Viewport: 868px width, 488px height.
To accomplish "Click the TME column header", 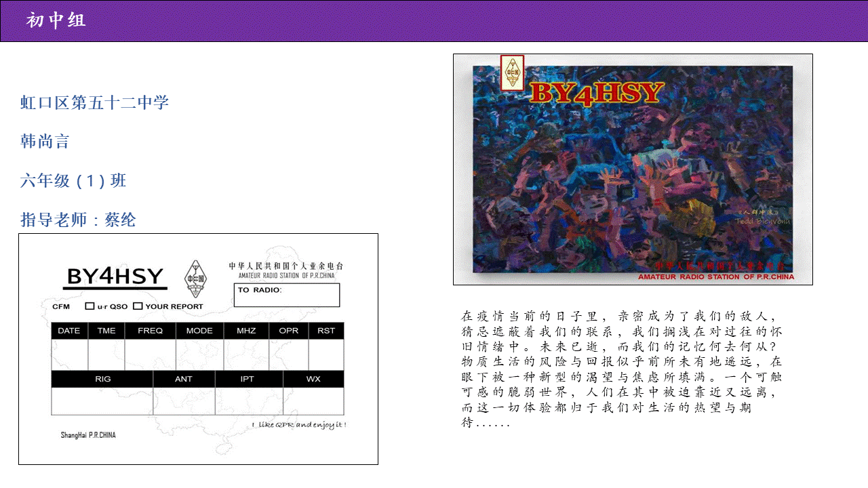I will coord(106,331).
